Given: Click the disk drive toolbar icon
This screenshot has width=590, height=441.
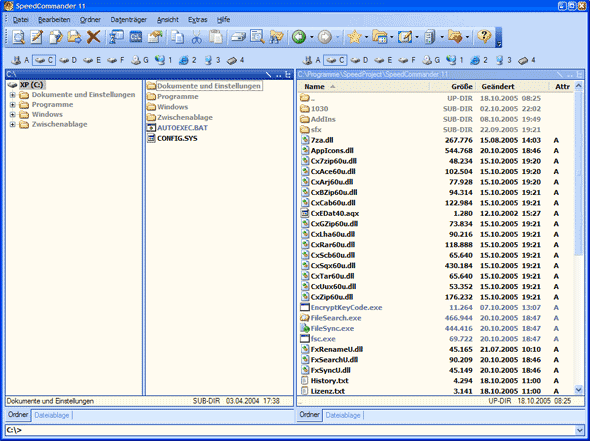Looking at the screenshot, I should click(x=238, y=37).
